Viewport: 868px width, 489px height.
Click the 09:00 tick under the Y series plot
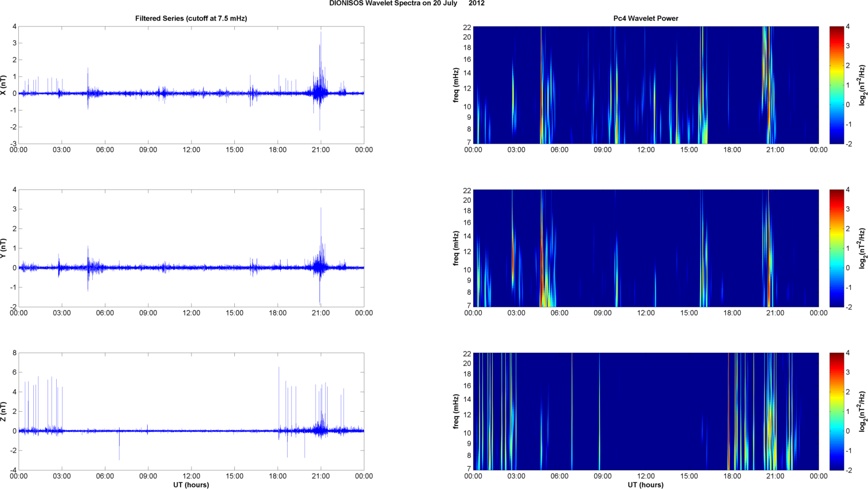pos(148,313)
